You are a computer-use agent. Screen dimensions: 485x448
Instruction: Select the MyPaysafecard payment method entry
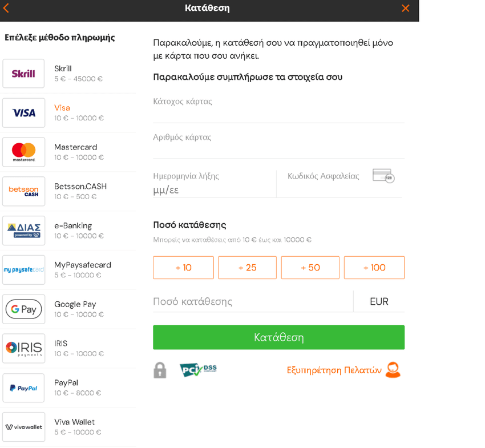(x=68, y=270)
